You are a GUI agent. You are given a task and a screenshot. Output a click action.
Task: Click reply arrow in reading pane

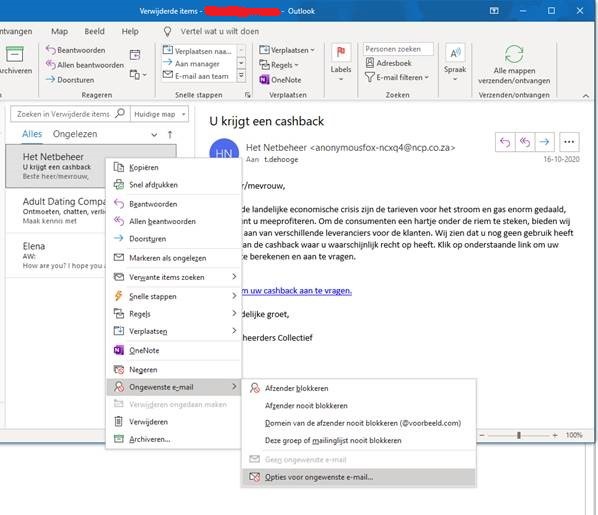[505, 142]
